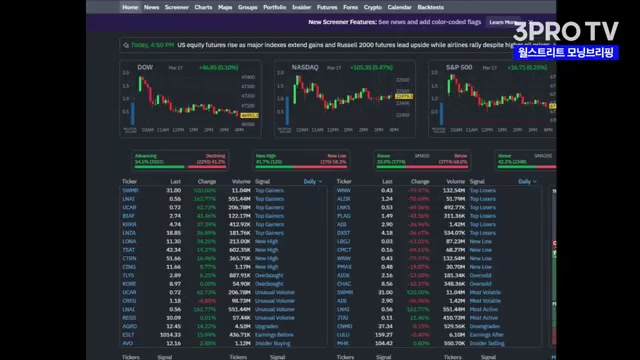The width and height of the screenshot is (640, 360).
Task: Select the 0.56 last price in LNAI Most Active row
Action: pos(387,309)
